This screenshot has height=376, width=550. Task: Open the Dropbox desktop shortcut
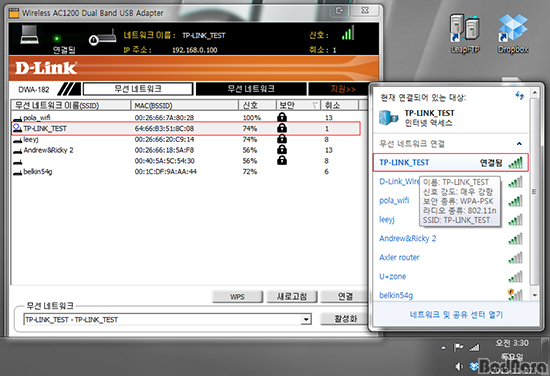(x=513, y=33)
